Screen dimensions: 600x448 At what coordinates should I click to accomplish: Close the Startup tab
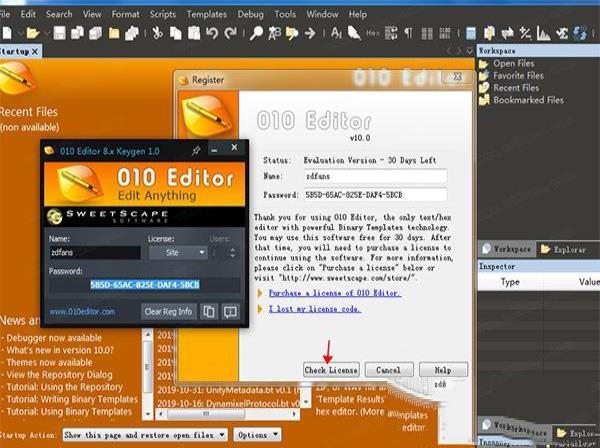[x=35, y=51]
